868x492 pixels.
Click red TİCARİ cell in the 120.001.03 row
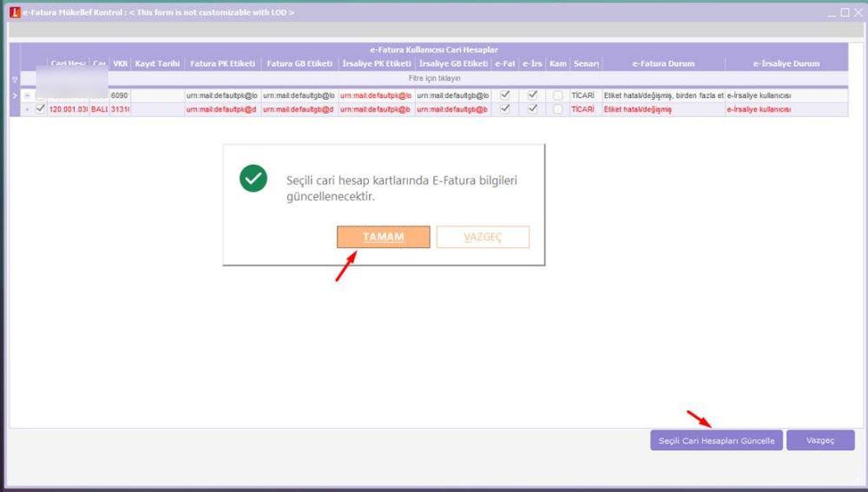tap(586, 109)
